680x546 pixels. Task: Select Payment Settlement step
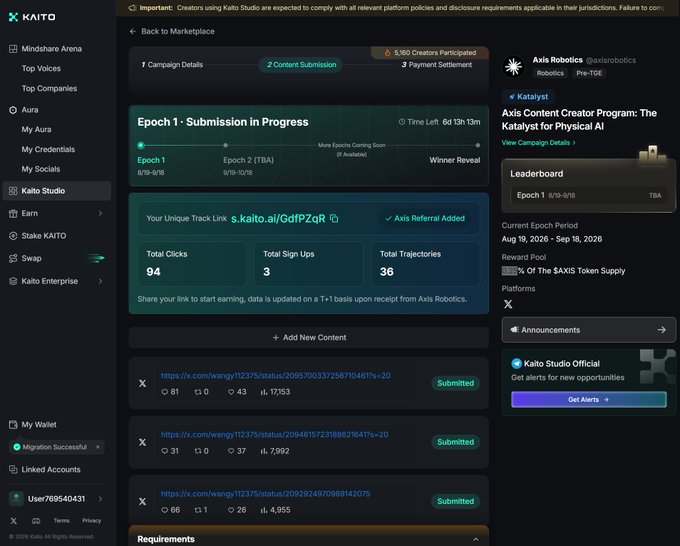[x=437, y=65]
